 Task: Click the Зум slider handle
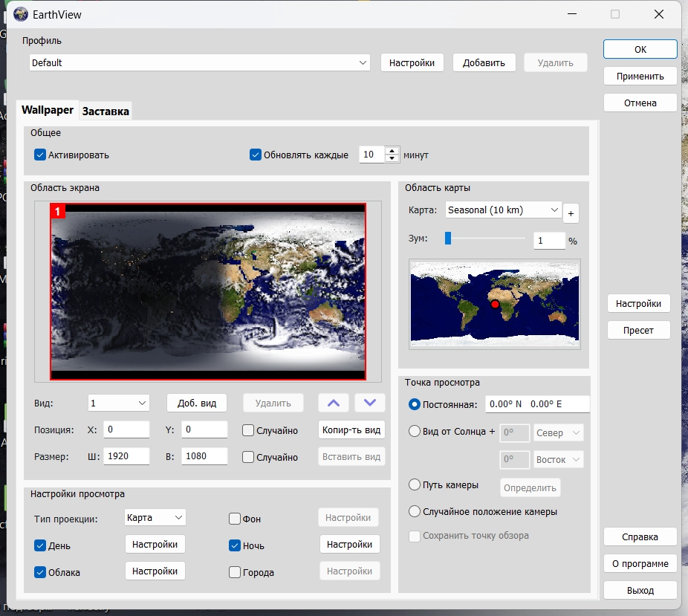pyautogui.click(x=448, y=238)
